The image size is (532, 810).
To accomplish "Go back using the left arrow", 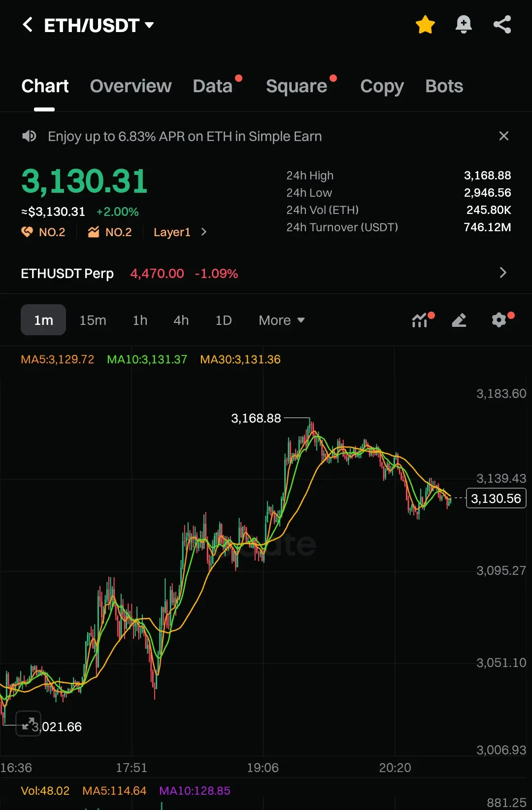I will pos(28,25).
